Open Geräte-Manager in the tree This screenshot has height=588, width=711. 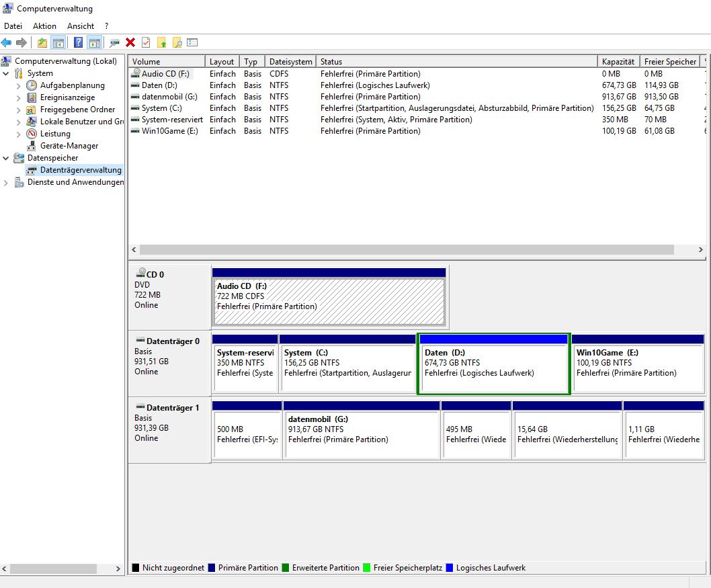tap(69, 146)
